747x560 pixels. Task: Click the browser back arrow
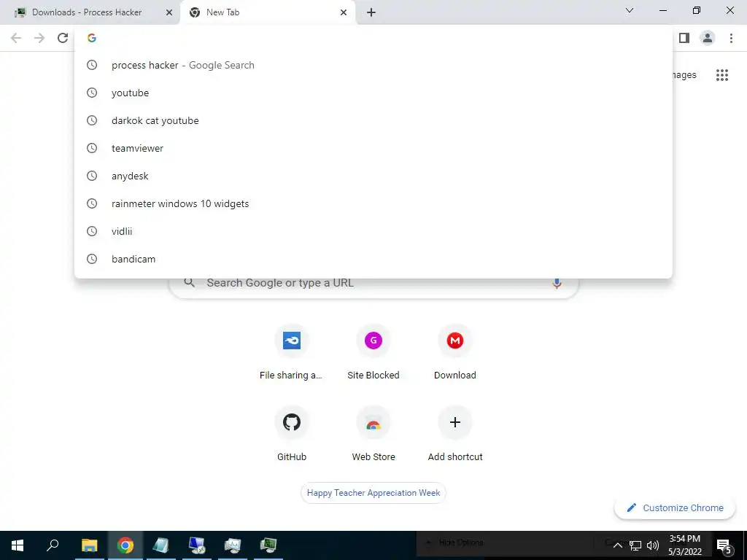[x=16, y=38]
